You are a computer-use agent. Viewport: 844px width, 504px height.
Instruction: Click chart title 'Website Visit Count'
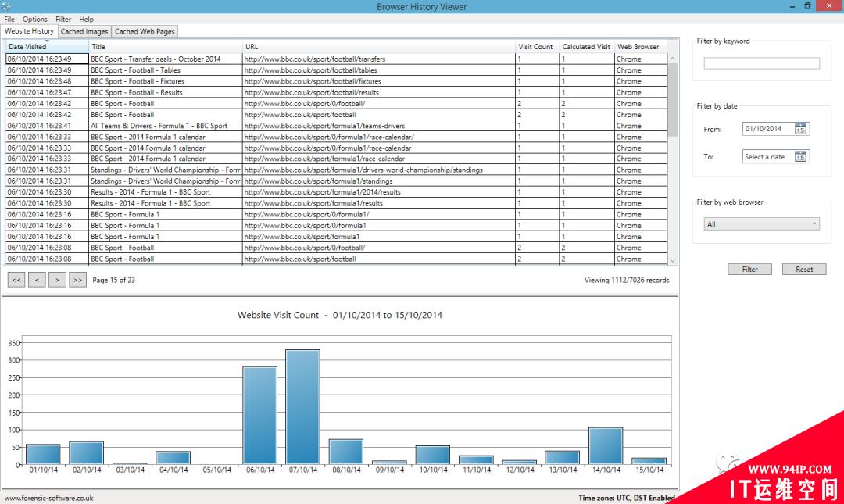coord(278,315)
